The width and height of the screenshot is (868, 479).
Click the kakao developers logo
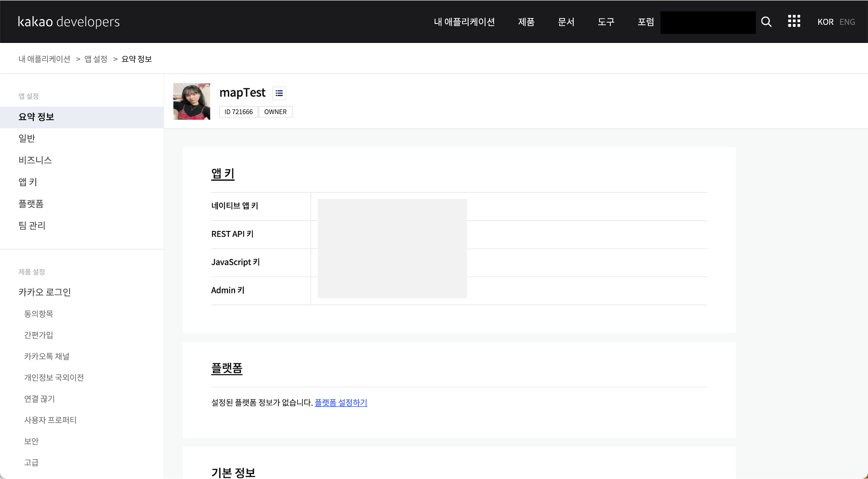(69, 22)
